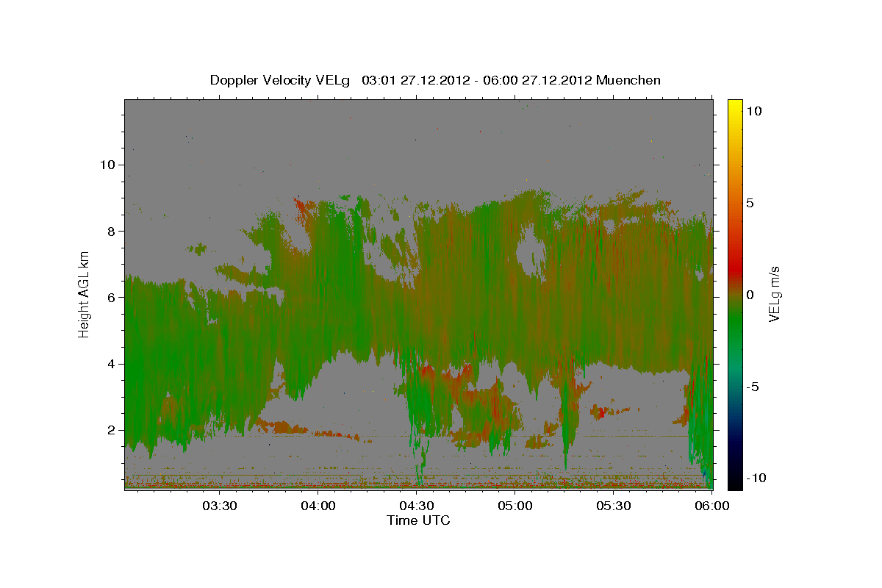Click the 04:00 time tick label

pos(318,506)
